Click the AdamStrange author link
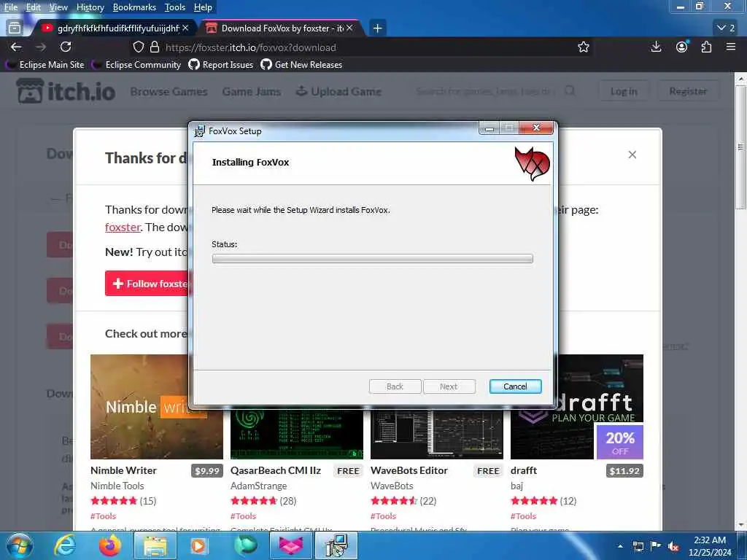The image size is (747, 560). tap(259, 486)
